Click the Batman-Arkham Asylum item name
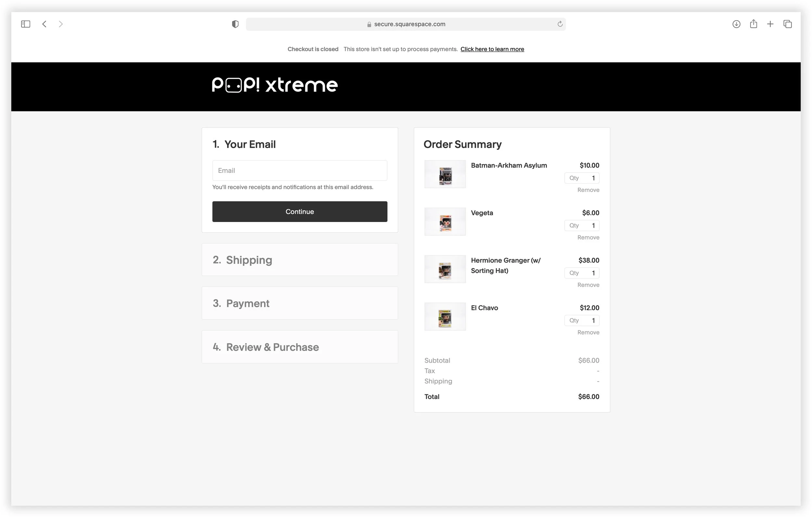This screenshot has height=518, width=812. point(509,165)
